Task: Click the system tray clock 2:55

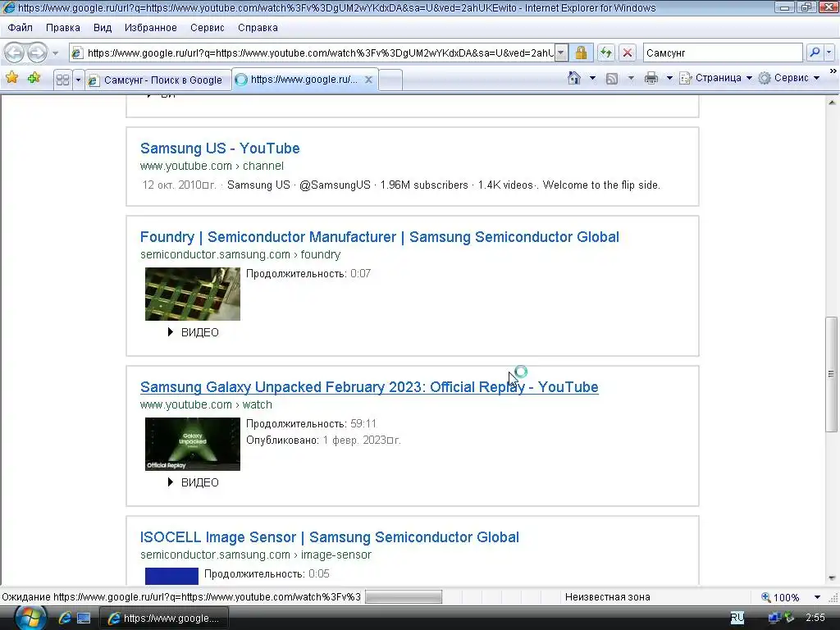Action: coord(815,618)
